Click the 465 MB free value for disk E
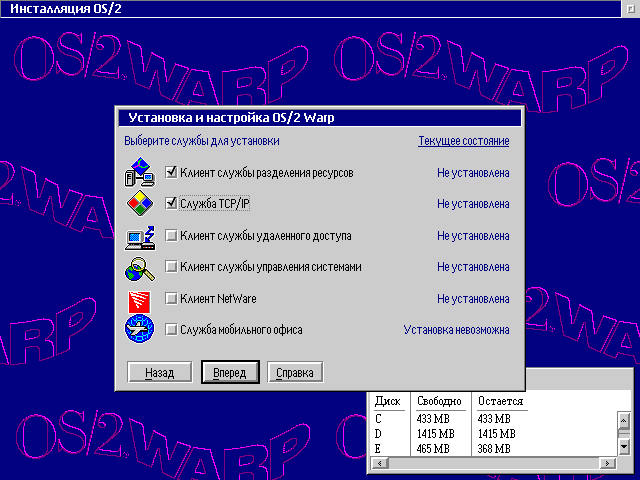 pyautogui.click(x=433, y=449)
